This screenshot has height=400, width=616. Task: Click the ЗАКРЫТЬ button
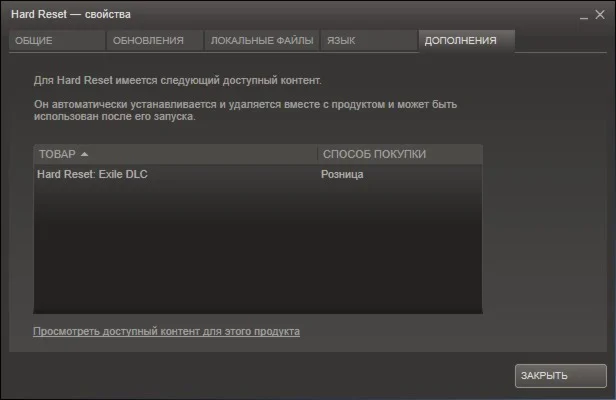[561, 376]
